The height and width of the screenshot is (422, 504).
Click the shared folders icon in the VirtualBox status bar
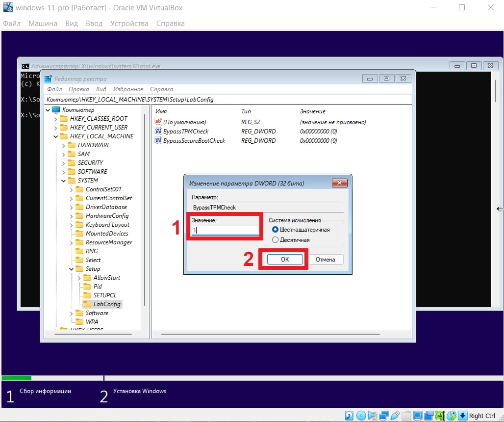tap(406, 416)
